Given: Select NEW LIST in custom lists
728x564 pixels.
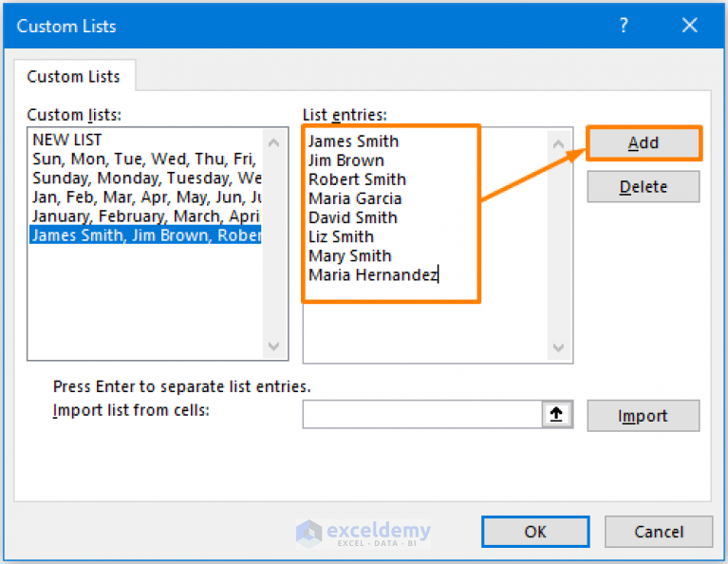Looking at the screenshot, I should [x=146, y=140].
